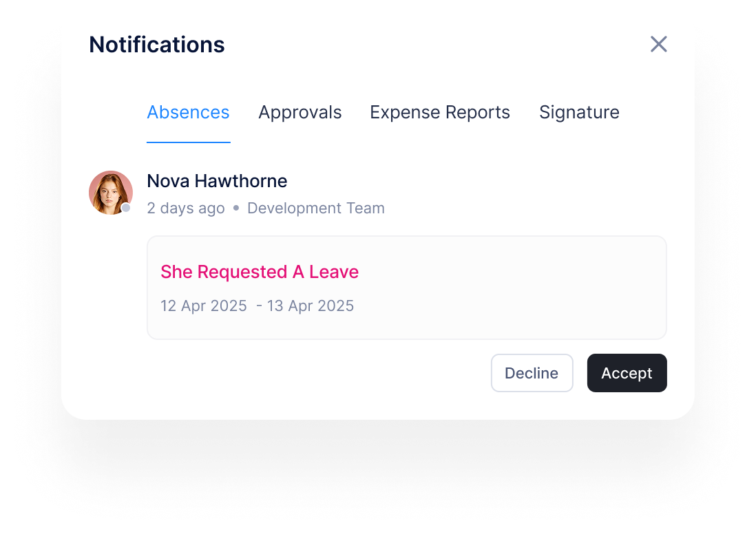Switch to the Absences tab
The height and width of the screenshot is (534, 756).
pos(188,111)
